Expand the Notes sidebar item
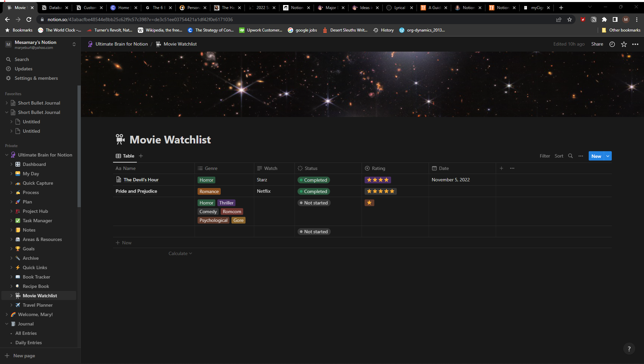The height and width of the screenshot is (364, 644). point(11,230)
